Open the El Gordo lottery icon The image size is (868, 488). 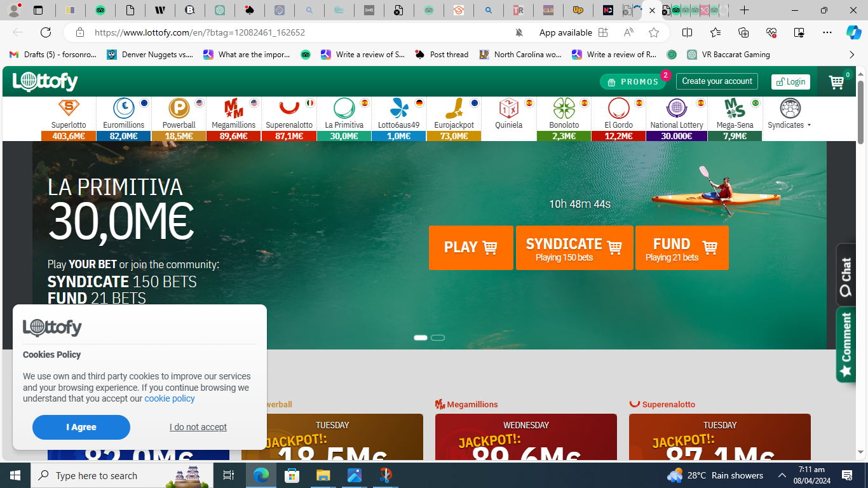click(618, 108)
